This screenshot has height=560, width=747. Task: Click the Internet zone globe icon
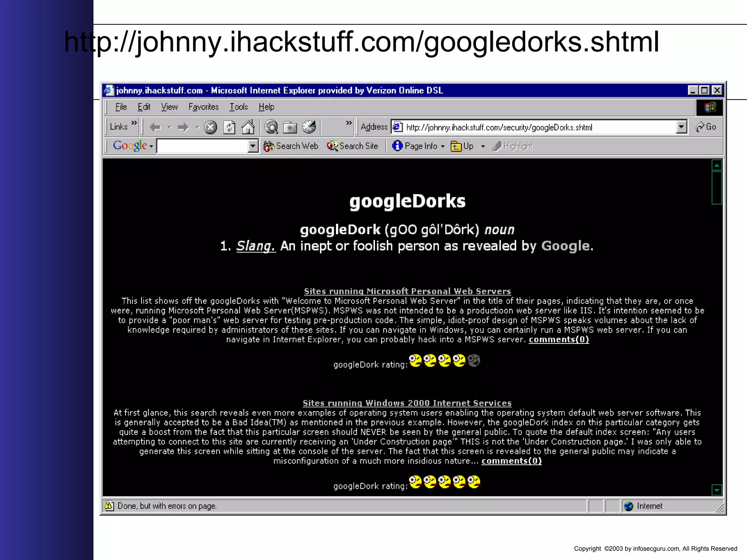click(x=628, y=506)
